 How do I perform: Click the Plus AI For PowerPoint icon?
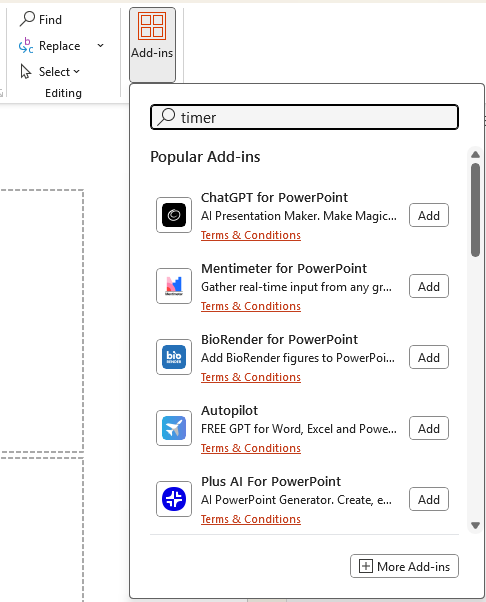[x=174, y=499]
